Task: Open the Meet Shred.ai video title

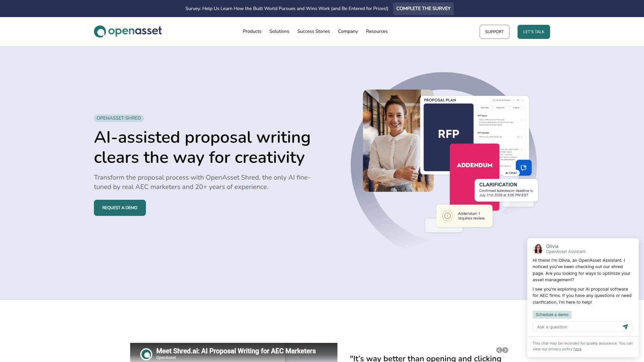Action: coord(236,351)
